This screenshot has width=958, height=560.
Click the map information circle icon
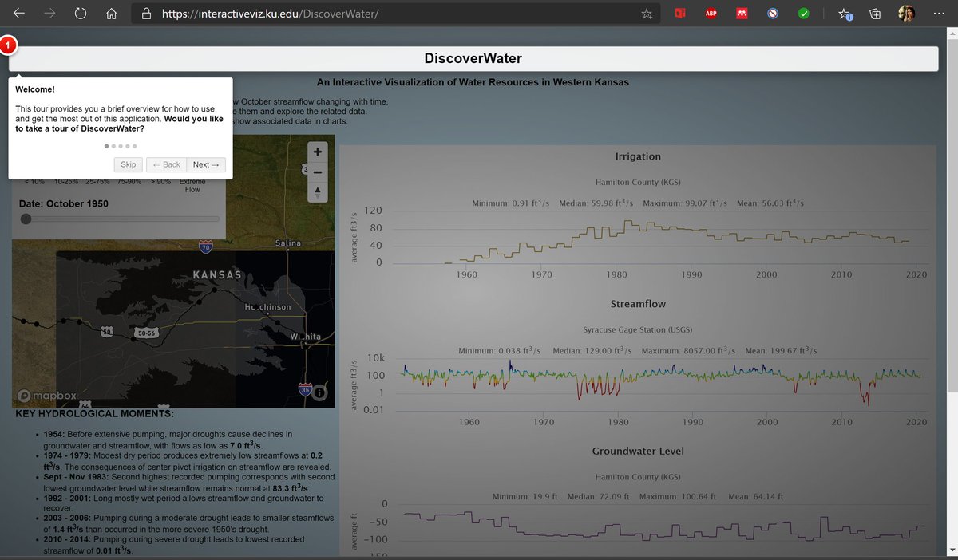(319, 392)
